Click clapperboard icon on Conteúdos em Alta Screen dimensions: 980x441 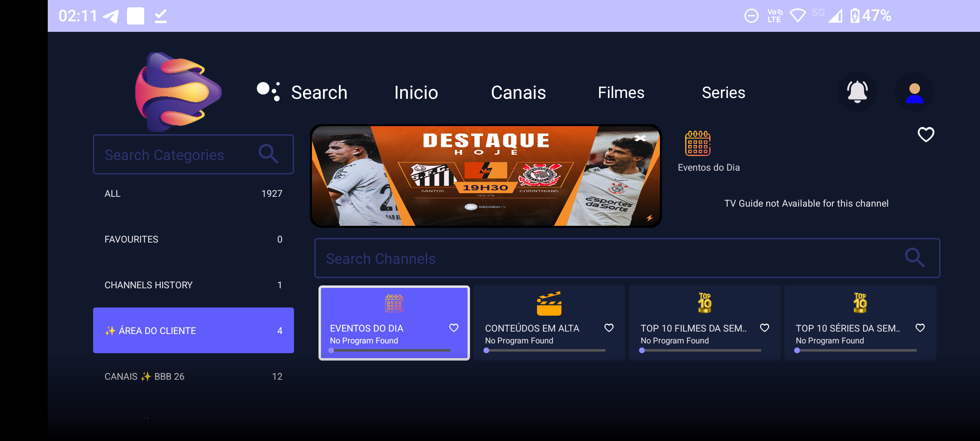[549, 304]
